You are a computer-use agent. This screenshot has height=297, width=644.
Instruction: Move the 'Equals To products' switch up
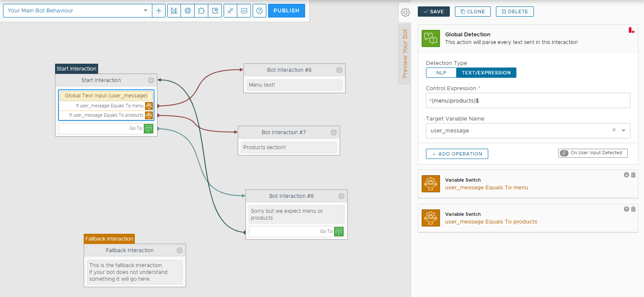(627, 209)
